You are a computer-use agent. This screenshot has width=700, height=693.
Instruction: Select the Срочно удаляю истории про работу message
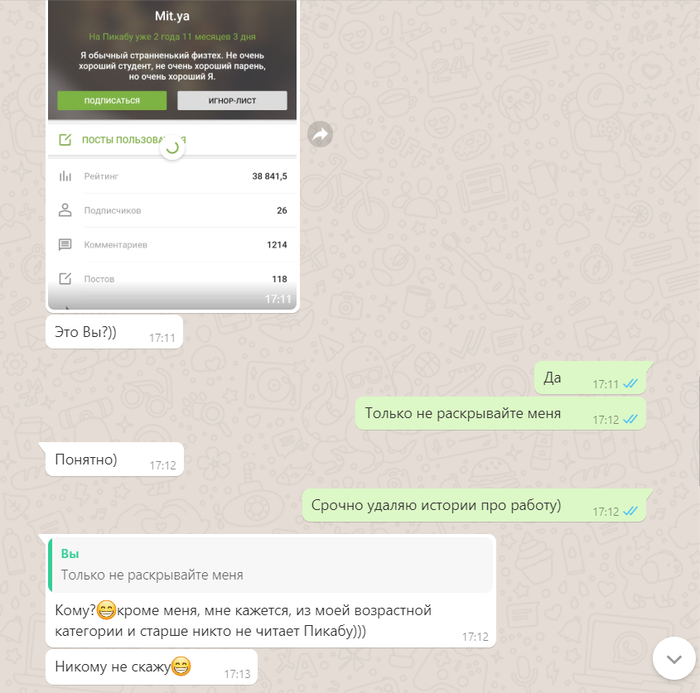point(474,505)
